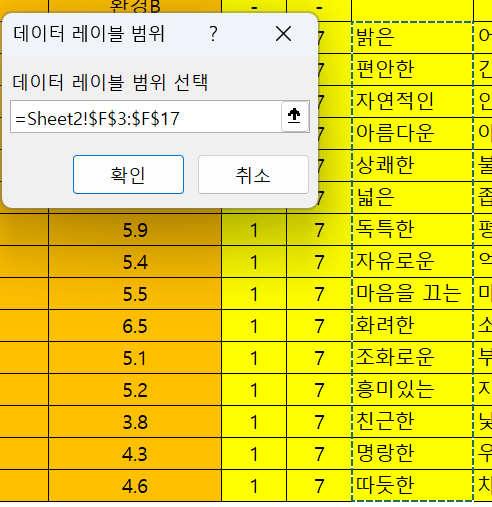Select the cell containing 흥미있는
Viewport: 492px width, 507px height.
[x=412, y=389]
